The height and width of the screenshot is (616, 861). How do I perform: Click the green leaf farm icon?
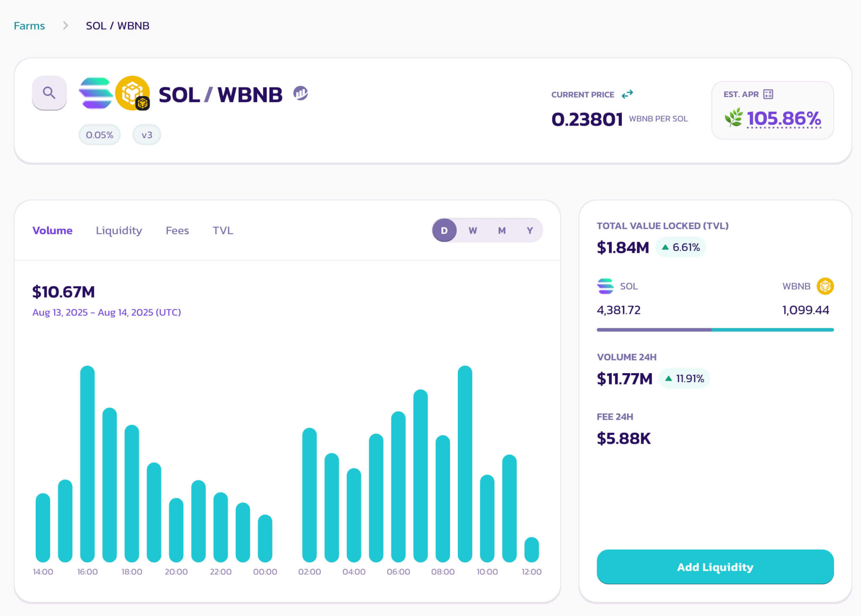(734, 118)
